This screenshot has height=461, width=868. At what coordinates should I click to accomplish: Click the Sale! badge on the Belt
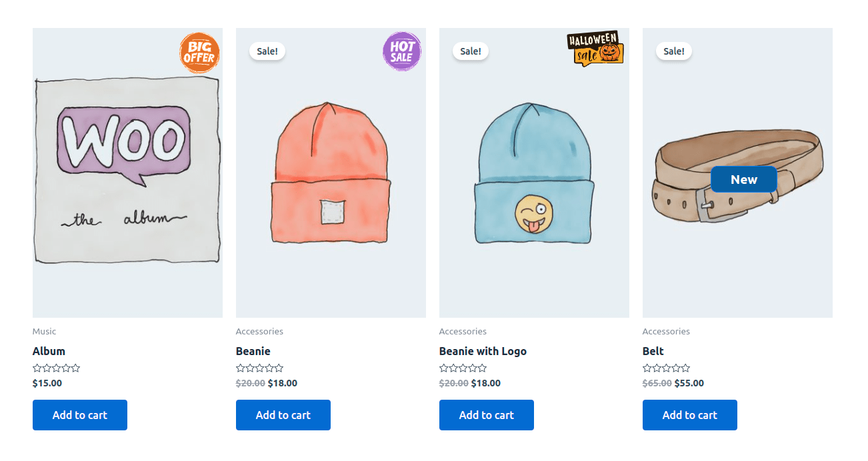coord(673,51)
